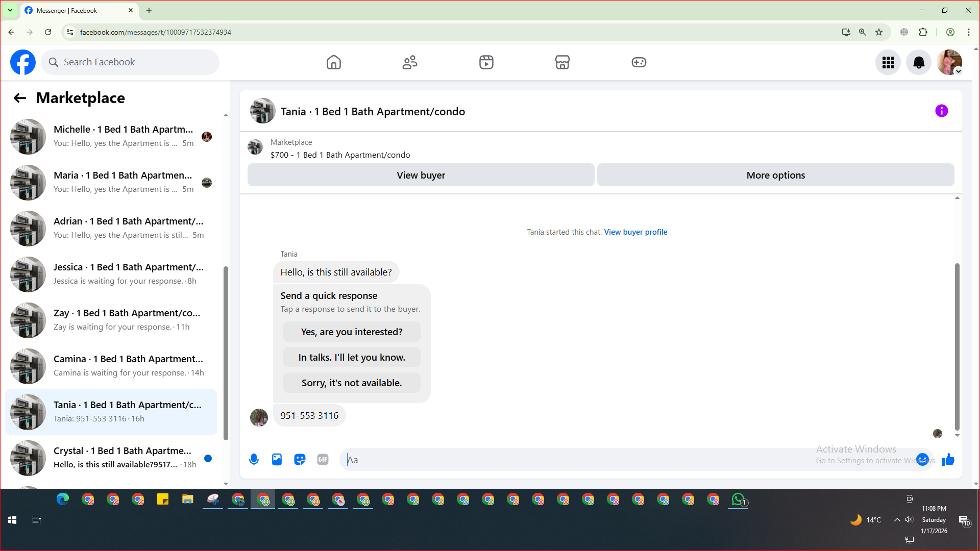The width and height of the screenshot is (980, 551).
Task: Expand the account profile menu
Action: (949, 62)
